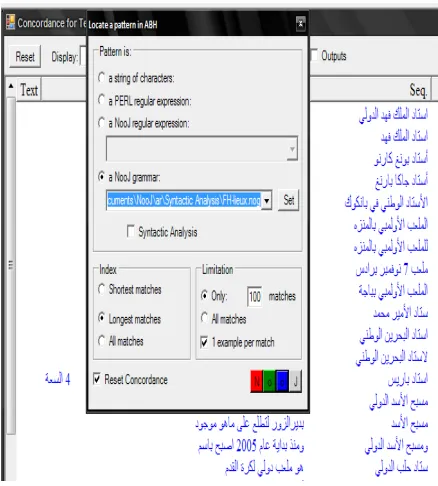
Task: Select sequence 'الملعب الأولمبي بباجة'
Action: click(394, 291)
